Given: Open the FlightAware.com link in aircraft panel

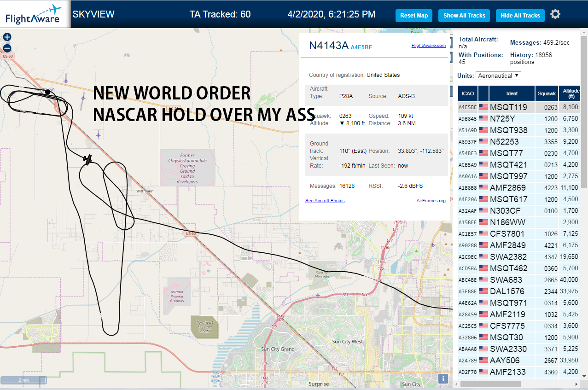Looking at the screenshot, I should pos(428,46).
